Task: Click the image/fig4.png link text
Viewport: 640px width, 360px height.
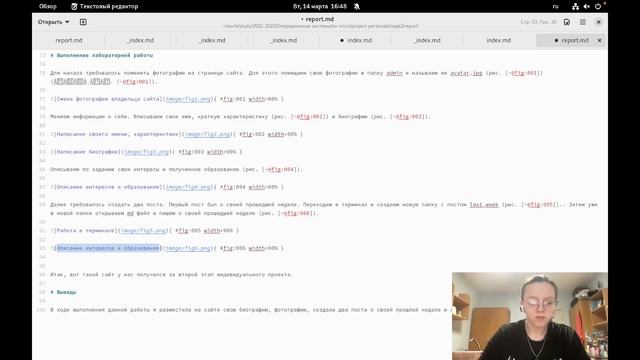Action: tap(188, 187)
